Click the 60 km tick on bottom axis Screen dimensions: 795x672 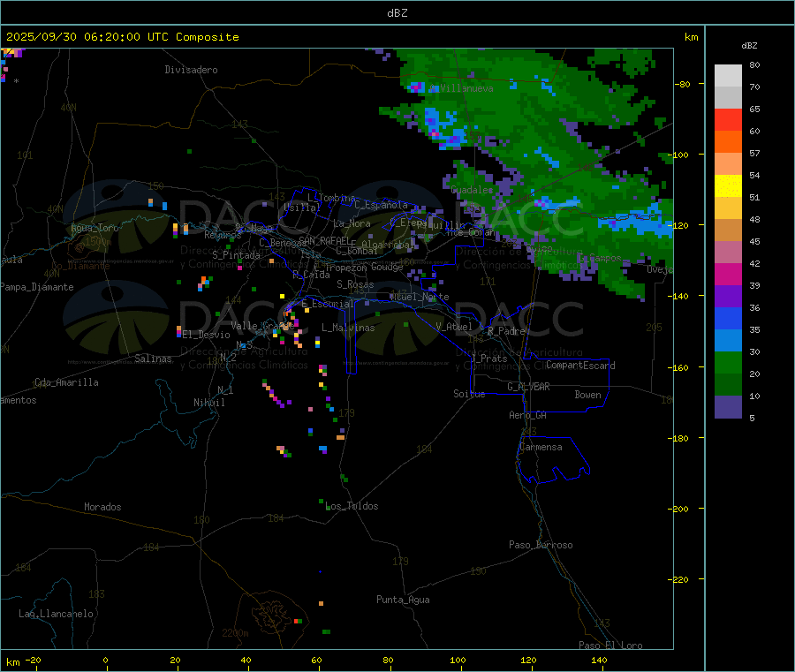point(316,661)
